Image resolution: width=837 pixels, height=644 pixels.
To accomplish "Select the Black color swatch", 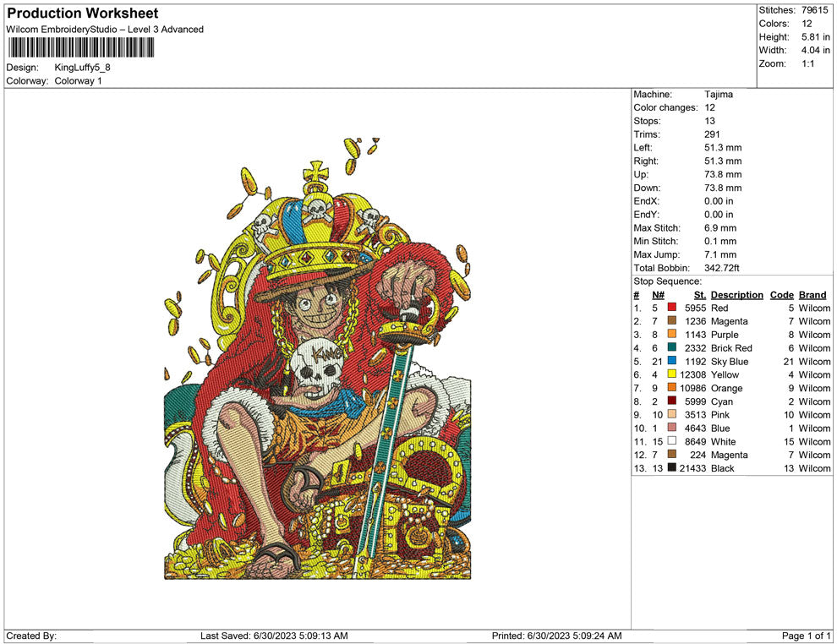I will [672, 467].
